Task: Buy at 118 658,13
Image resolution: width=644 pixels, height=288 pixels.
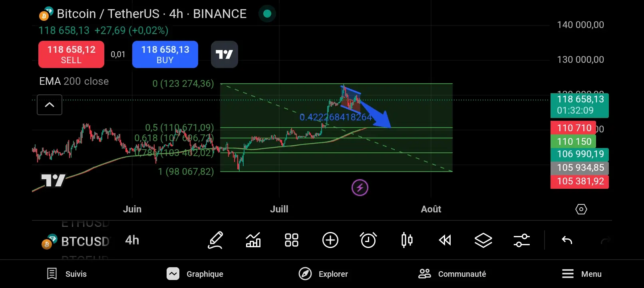Action: [x=165, y=54]
